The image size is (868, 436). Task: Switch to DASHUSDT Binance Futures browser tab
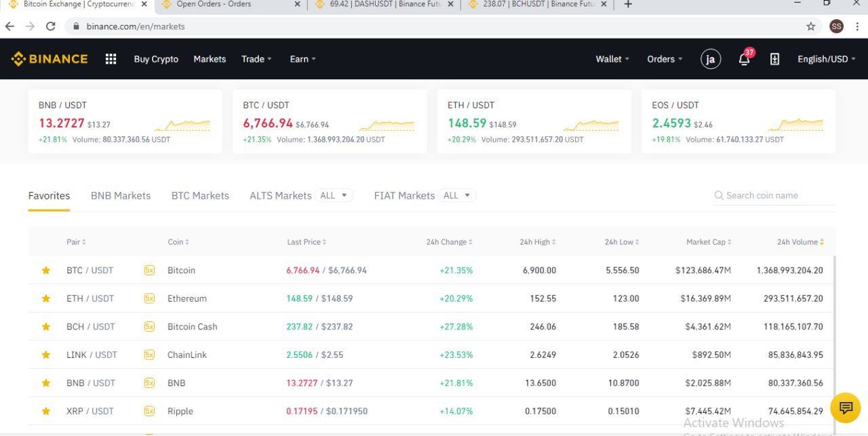tap(385, 5)
